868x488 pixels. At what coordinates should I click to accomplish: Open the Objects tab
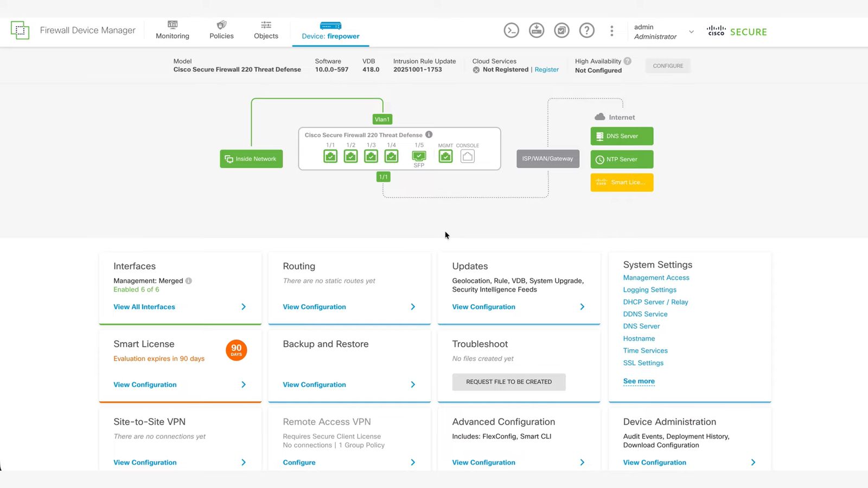point(266,30)
